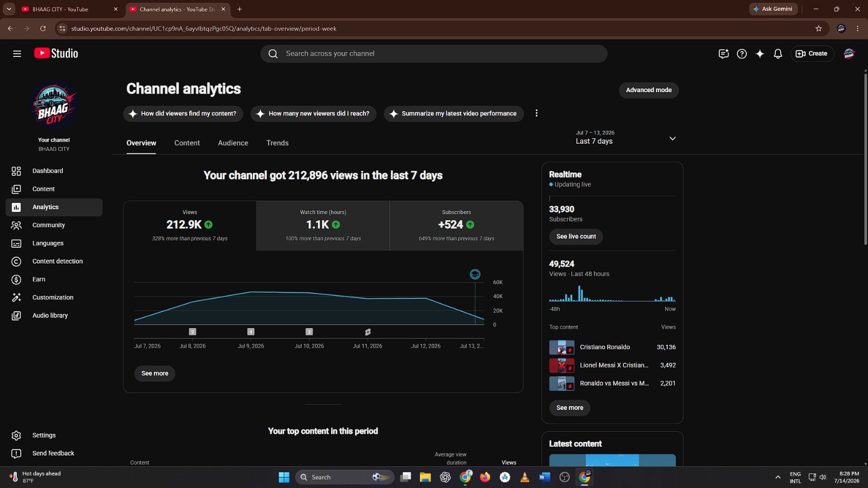Viewport: 868px width, 488px height.
Task: Click the Jul 9 chart marker labeled 4
Action: pos(251,332)
